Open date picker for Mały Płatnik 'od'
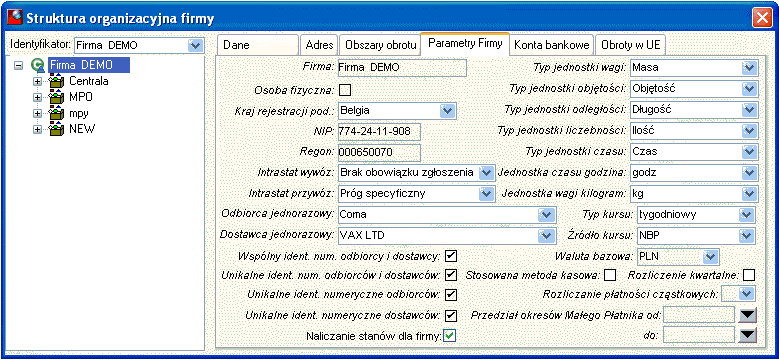The image size is (779, 360). tap(748, 315)
